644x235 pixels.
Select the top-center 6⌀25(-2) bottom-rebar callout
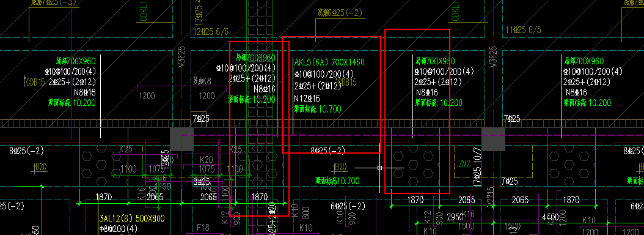(x=339, y=13)
